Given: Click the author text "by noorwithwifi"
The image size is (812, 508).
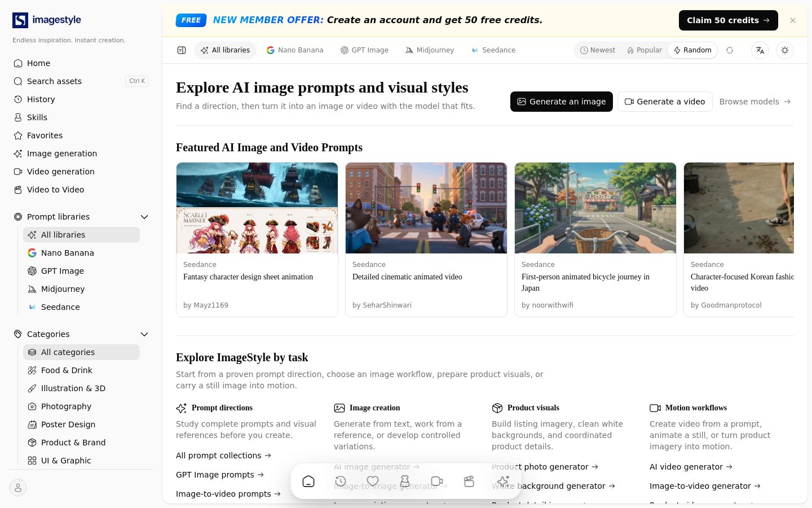Looking at the screenshot, I should click(548, 305).
